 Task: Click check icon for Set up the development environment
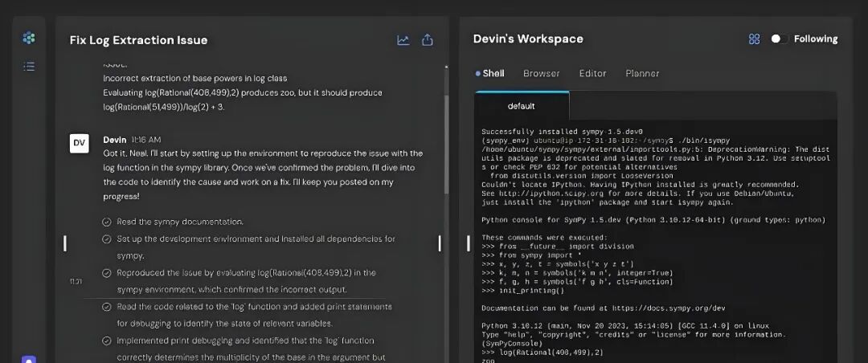107,239
